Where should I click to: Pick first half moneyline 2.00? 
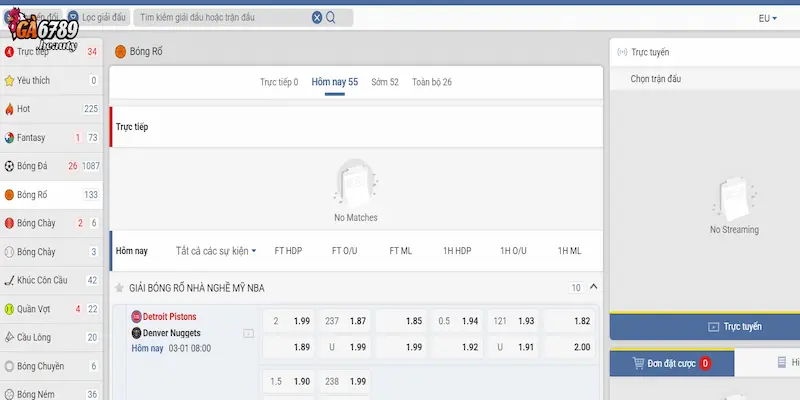coord(569,347)
